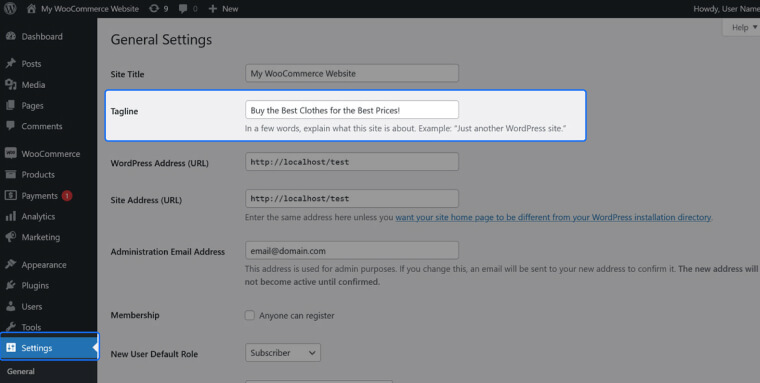Screen dimensions: 760x383
Task: Open the Dashboard menu item
Action: [x=48, y=36]
